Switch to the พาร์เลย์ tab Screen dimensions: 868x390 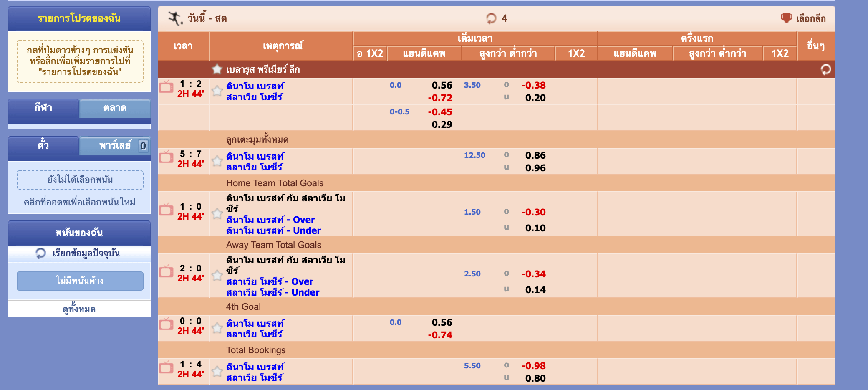[115, 146]
